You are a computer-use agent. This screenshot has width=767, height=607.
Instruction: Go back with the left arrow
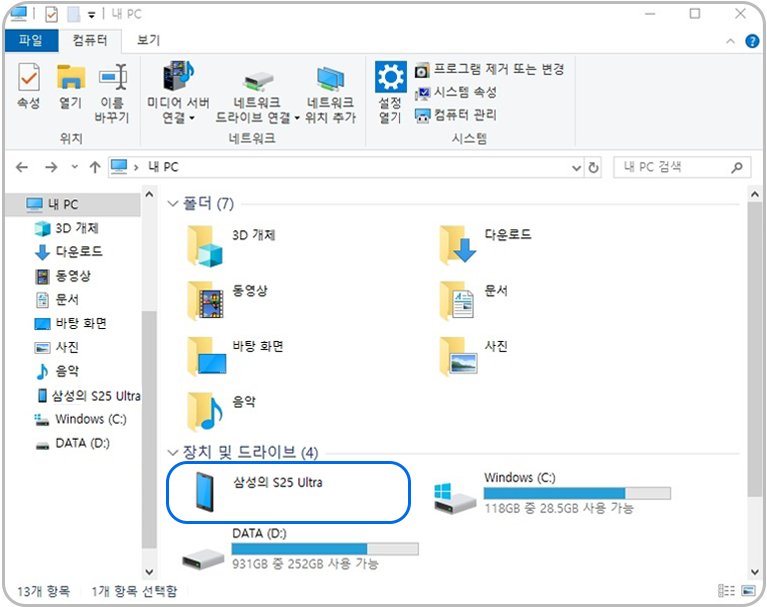pyautogui.click(x=22, y=168)
